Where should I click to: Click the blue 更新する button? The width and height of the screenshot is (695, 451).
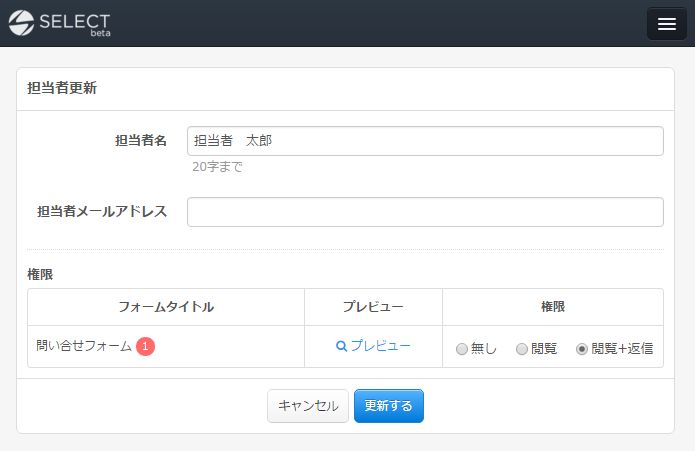point(388,406)
